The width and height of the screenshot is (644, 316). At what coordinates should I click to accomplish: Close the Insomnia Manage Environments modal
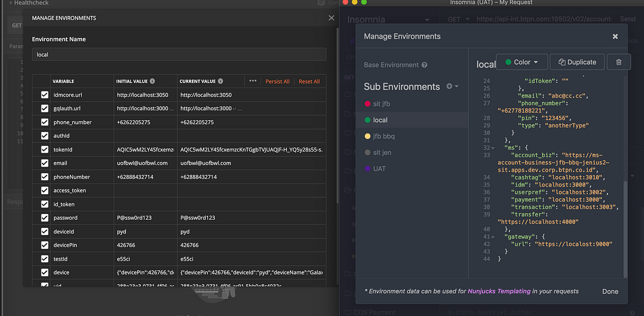click(615, 37)
